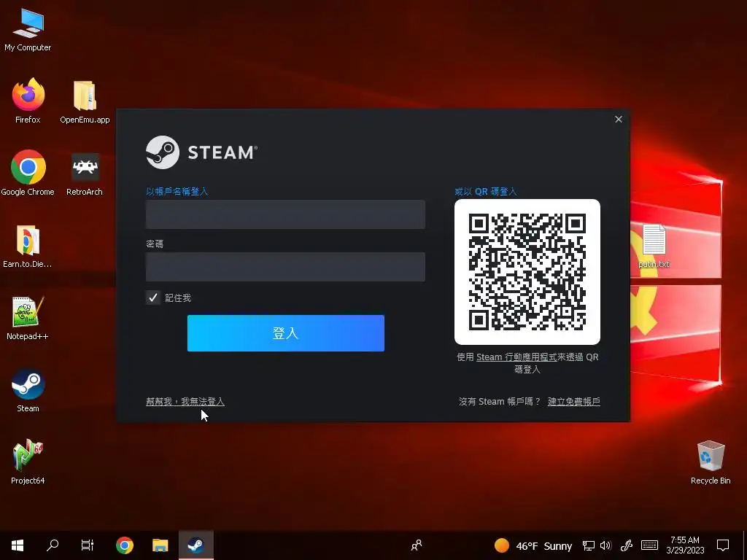Click the 以帳戶名稱登入 label text
Viewport: 747px width, 560px height.
click(177, 192)
